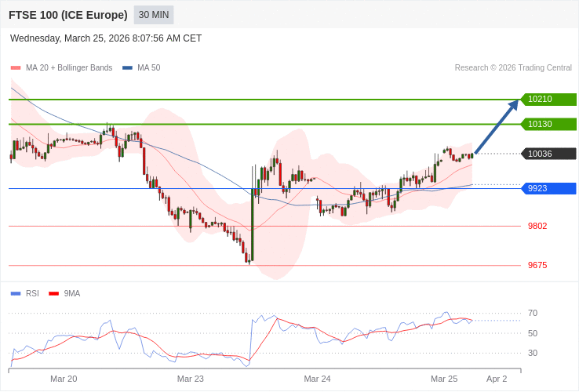This screenshot has width=579, height=392.
Task: Click the chart timestamp text
Action: (x=106, y=38)
